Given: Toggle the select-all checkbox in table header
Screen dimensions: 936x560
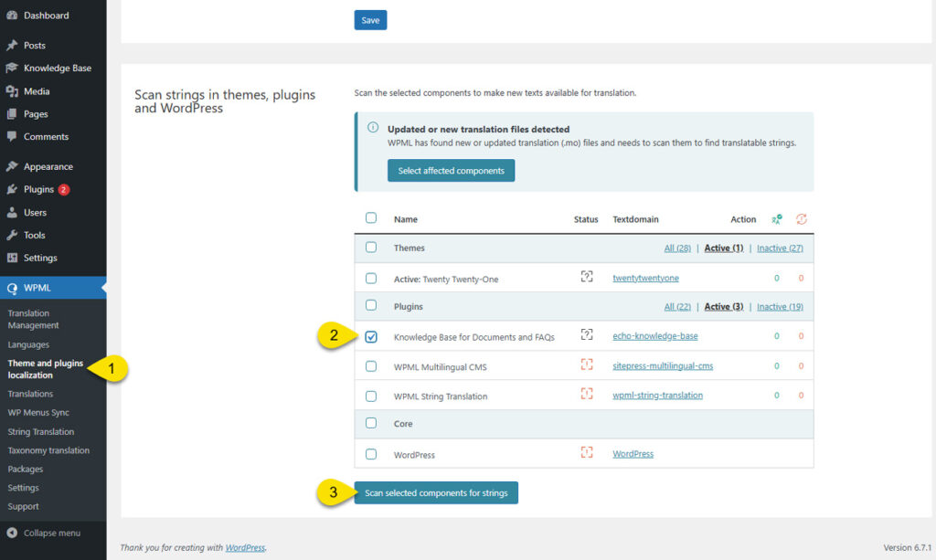Looking at the screenshot, I should 371,217.
